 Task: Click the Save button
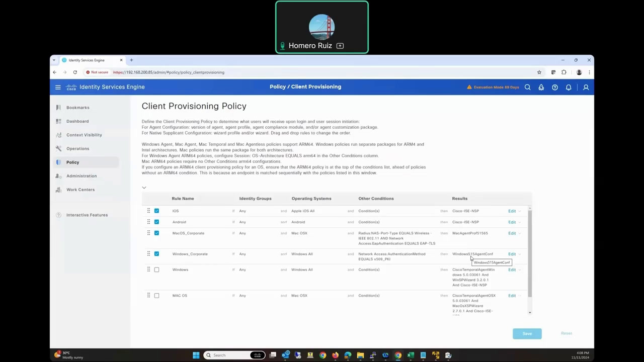point(527,333)
